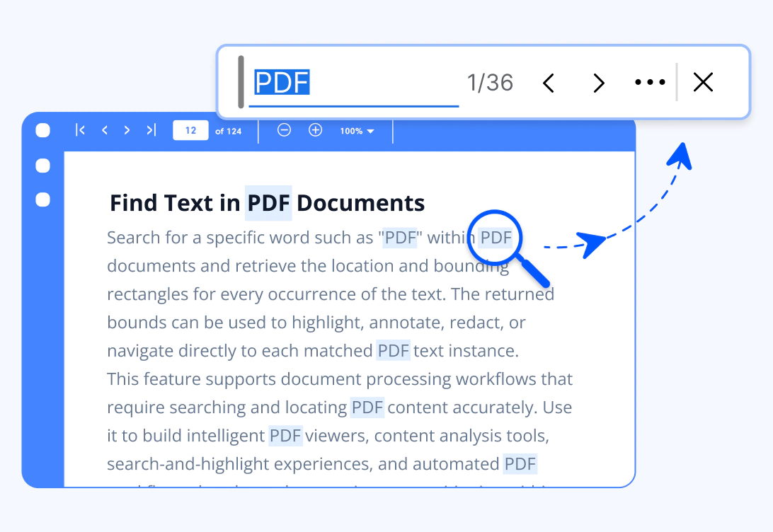Viewport: 773px width, 532px height.
Task: Jump to the last page
Action: [x=151, y=130]
